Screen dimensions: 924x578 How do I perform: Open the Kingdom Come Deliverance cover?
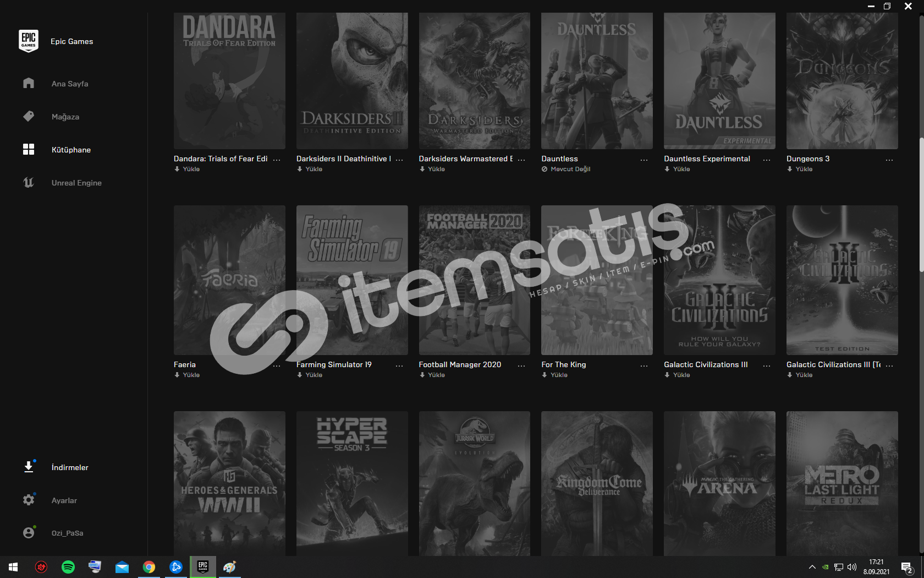pos(597,483)
